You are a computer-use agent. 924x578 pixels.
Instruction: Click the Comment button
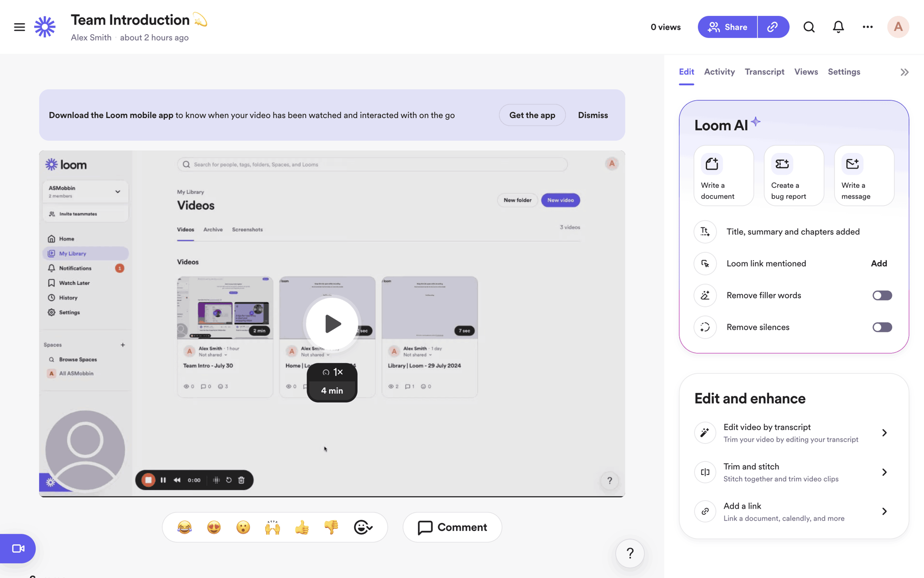[x=452, y=527]
